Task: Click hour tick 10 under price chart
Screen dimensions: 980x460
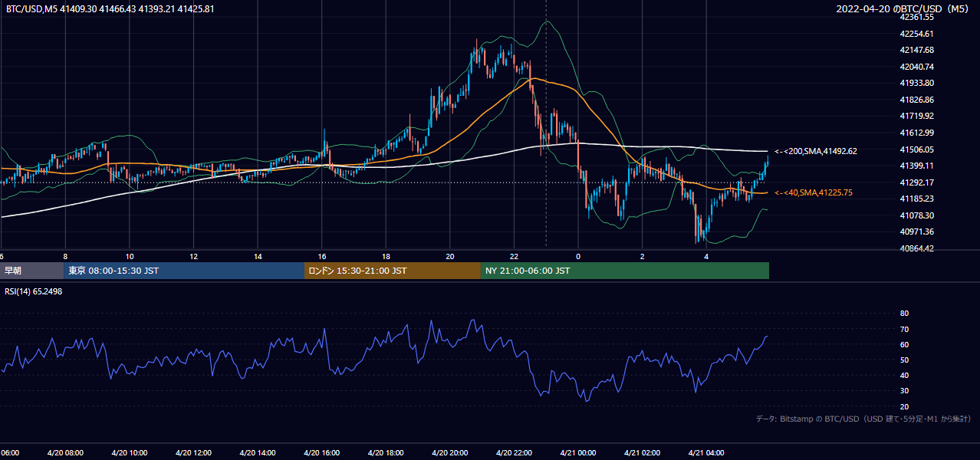Action: coord(130,257)
